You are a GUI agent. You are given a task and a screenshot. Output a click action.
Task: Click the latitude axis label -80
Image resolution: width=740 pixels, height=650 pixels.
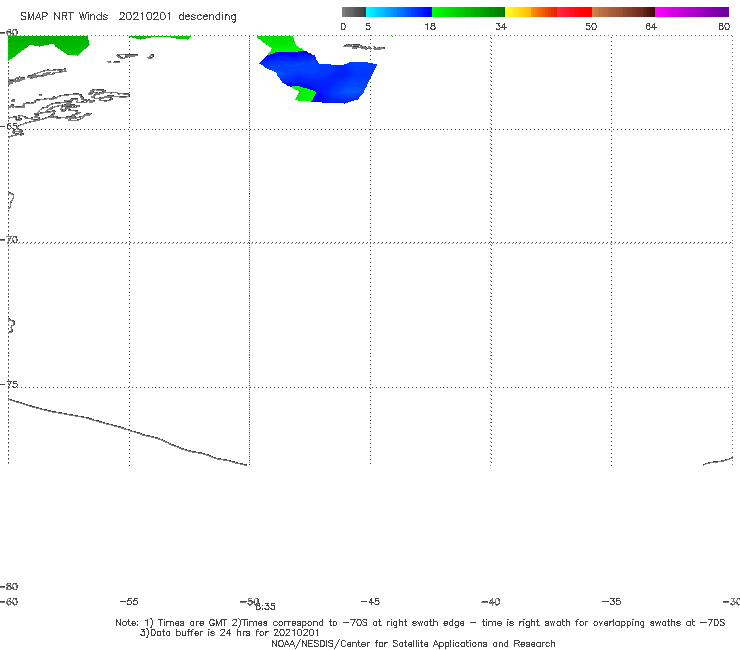point(9,586)
